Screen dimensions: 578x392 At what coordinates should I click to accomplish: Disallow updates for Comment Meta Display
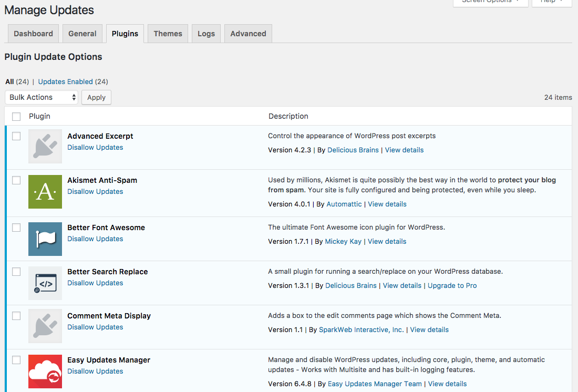tap(95, 327)
